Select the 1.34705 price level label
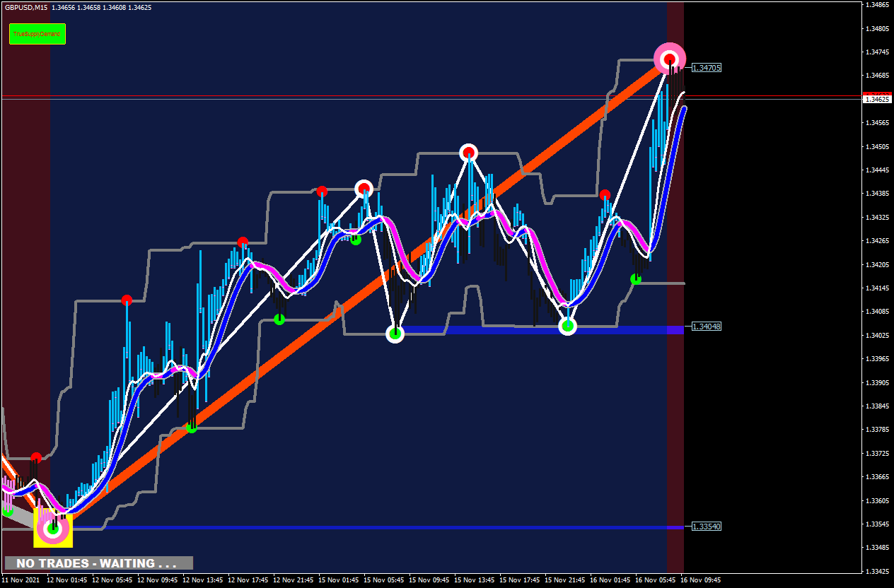This screenshot has height=588, width=894. click(707, 68)
